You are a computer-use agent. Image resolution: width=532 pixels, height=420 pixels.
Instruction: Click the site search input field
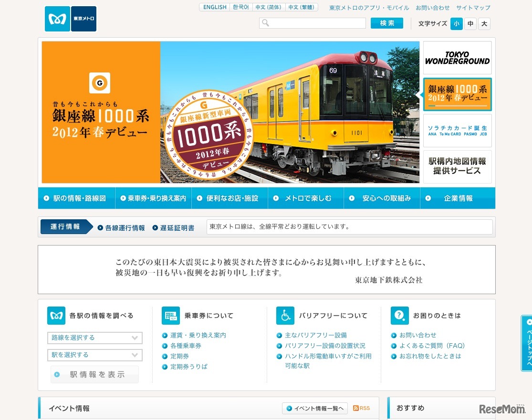tap(313, 23)
